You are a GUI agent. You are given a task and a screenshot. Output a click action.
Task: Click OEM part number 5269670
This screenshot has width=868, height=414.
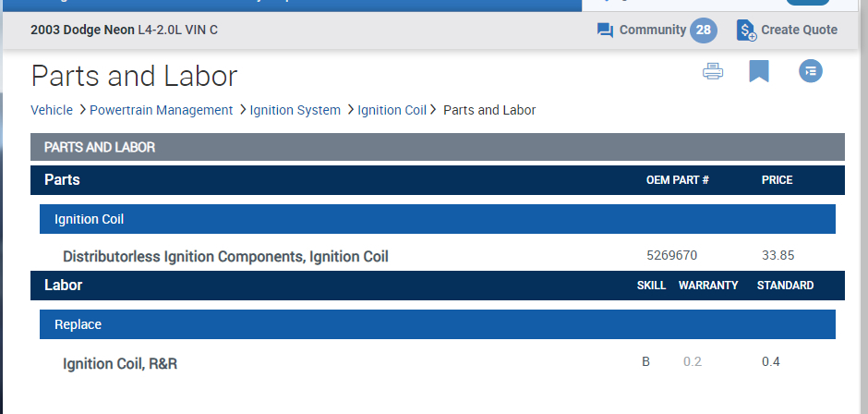(671, 255)
